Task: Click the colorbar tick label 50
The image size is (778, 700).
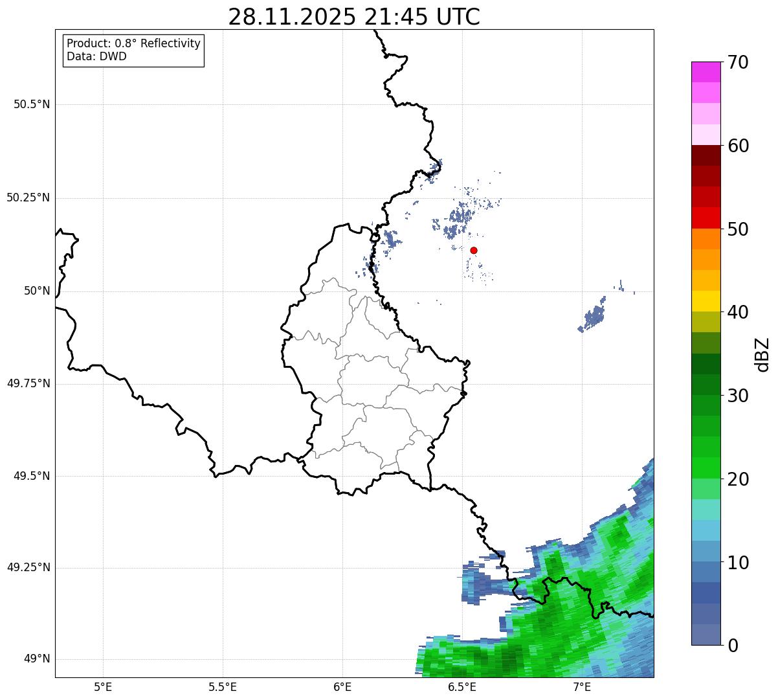Action: click(x=738, y=229)
